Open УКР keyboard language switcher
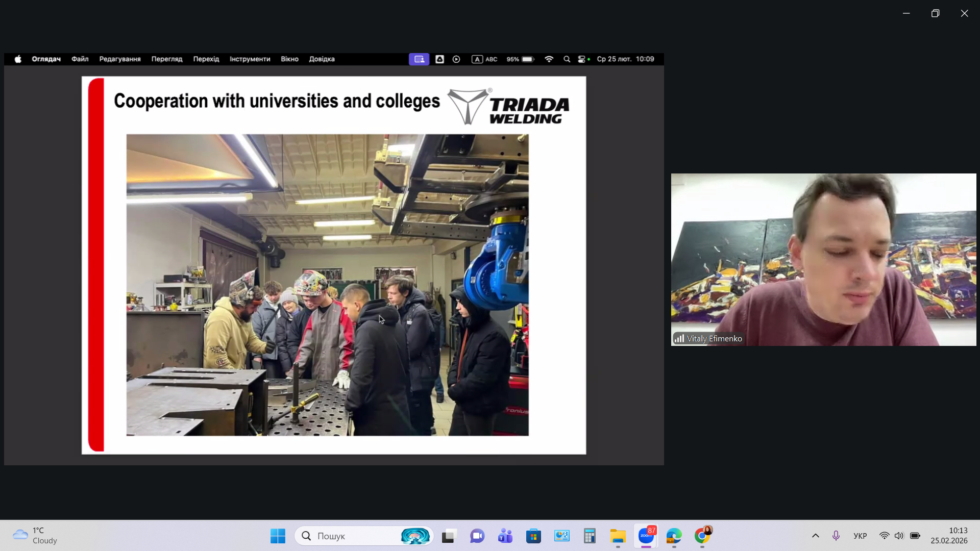The image size is (980, 551). tap(860, 536)
